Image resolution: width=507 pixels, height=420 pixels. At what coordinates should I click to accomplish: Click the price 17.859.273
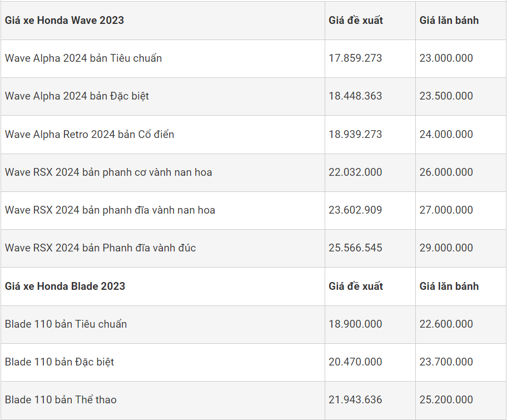point(355,58)
